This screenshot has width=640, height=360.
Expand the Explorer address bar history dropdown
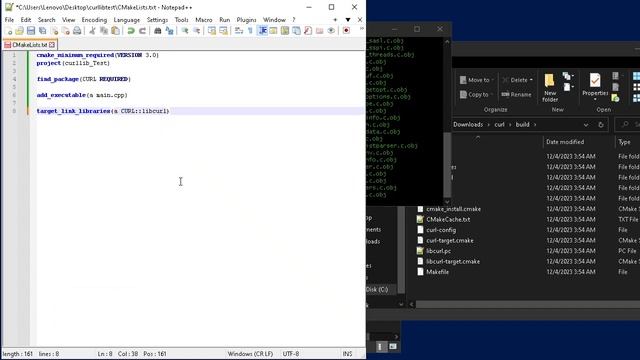[x=586, y=125]
